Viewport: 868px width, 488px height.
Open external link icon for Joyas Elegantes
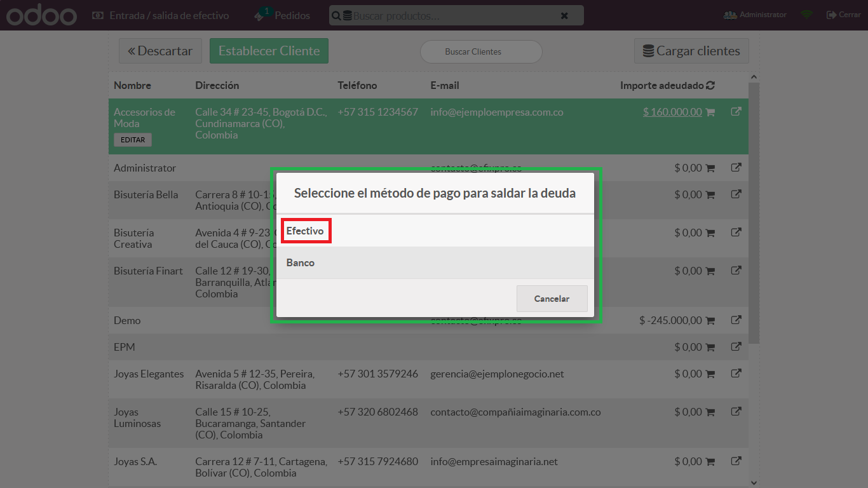click(736, 374)
